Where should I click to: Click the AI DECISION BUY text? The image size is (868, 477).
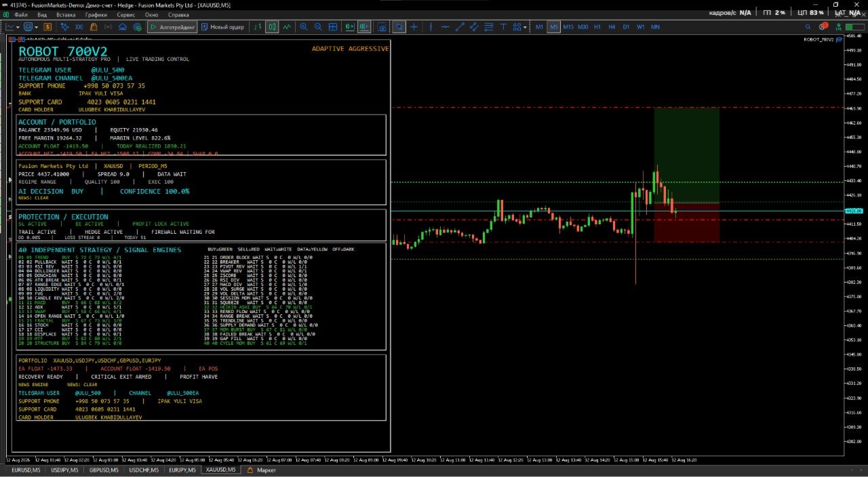pos(51,191)
